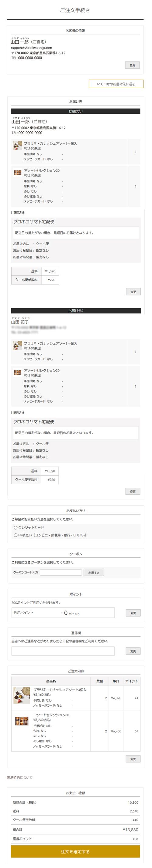Click いくつかのお届け先に送る button

pos(116,84)
